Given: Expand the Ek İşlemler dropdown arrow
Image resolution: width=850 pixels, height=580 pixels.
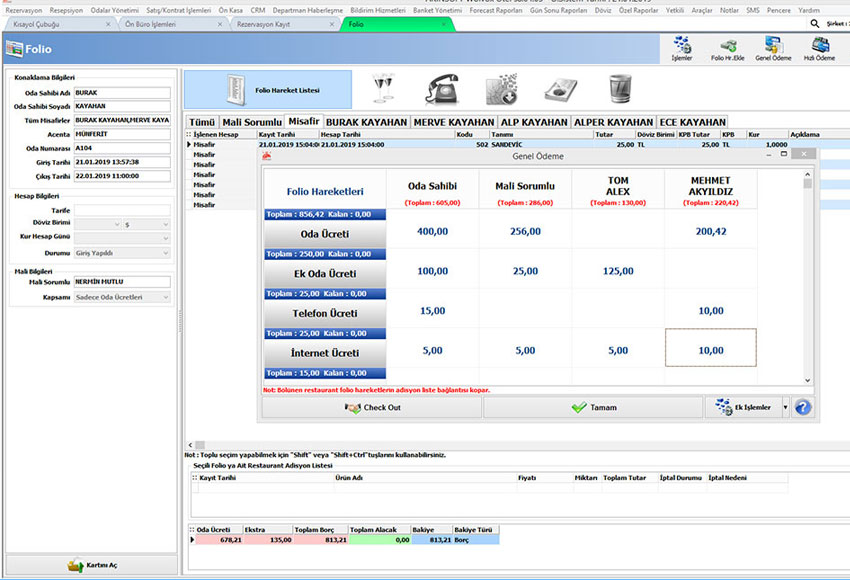Looking at the screenshot, I should point(785,407).
